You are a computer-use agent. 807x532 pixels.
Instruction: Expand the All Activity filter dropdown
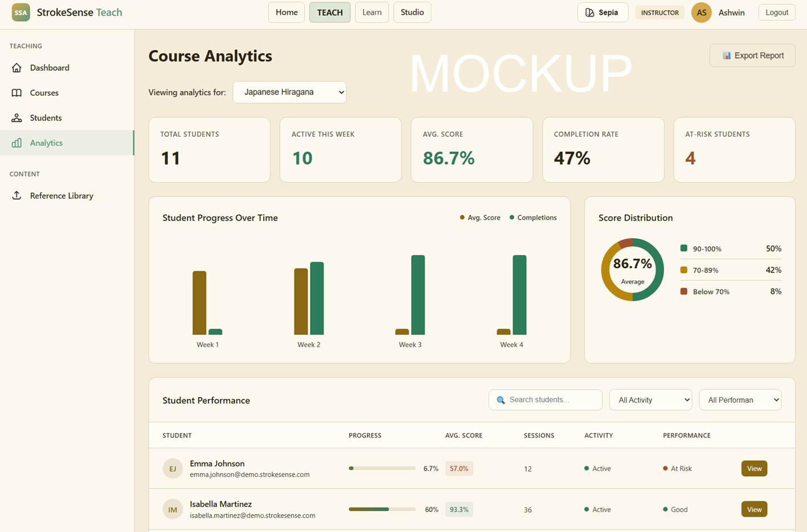tap(650, 400)
